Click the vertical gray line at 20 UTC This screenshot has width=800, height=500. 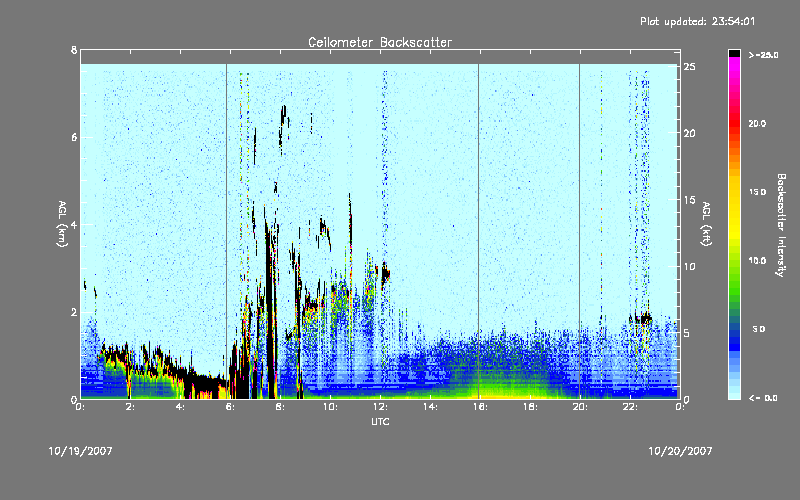click(x=580, y=230)
